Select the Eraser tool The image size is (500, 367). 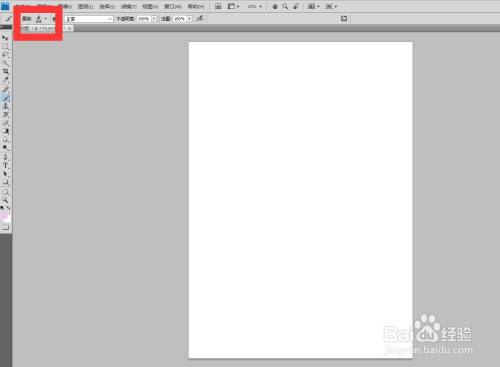tap(5, 123)
